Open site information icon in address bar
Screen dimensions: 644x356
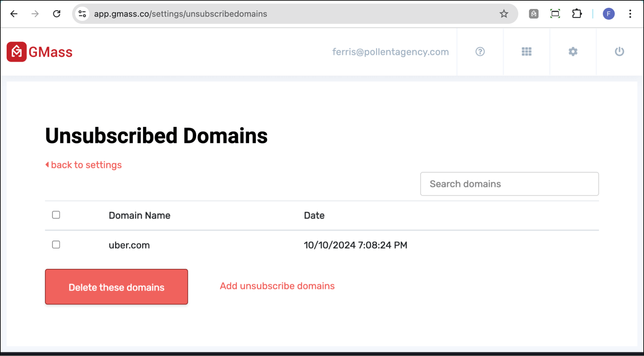point(82,14)
